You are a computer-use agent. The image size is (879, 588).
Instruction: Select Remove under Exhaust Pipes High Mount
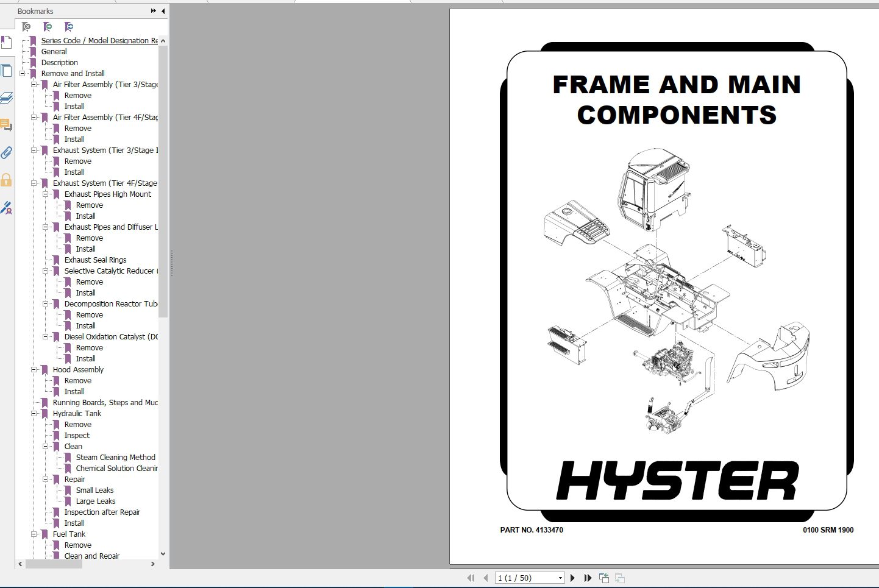coord(89,205)
